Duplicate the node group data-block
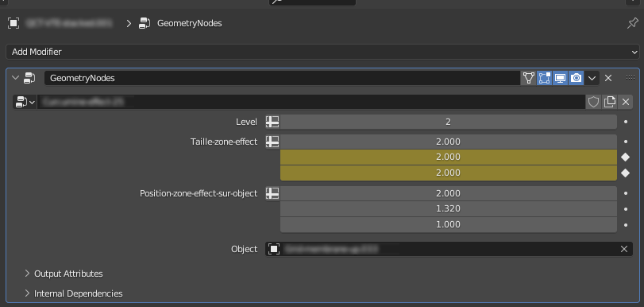The image size is (644, 307). click(610, 102)
